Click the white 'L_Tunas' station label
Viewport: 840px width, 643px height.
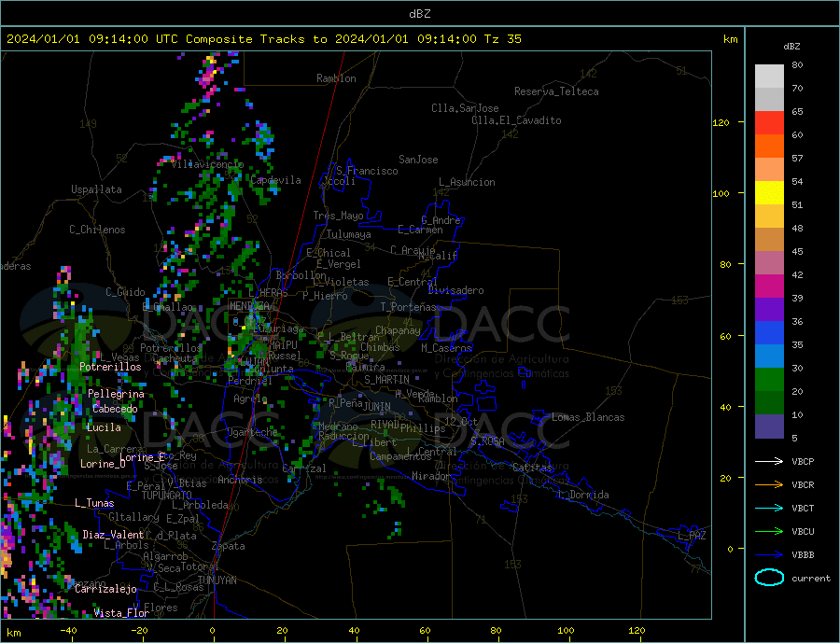coord(95,503)
